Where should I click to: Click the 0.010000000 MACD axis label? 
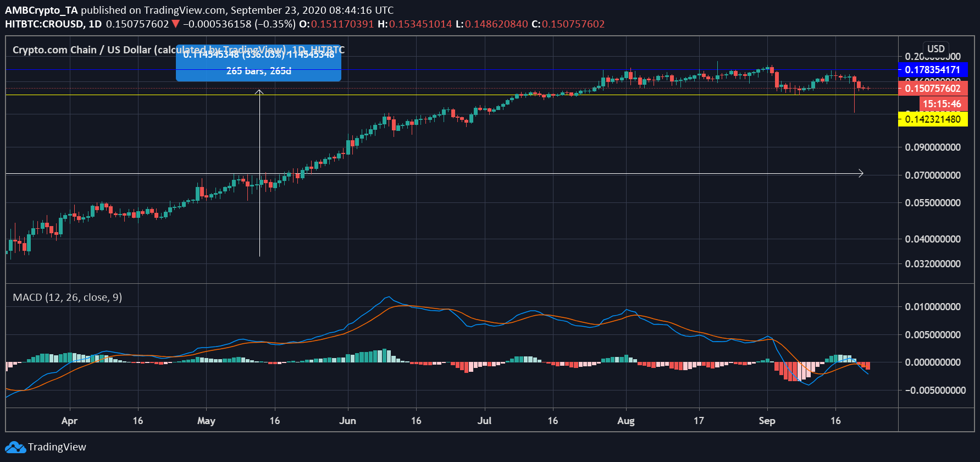933,307
